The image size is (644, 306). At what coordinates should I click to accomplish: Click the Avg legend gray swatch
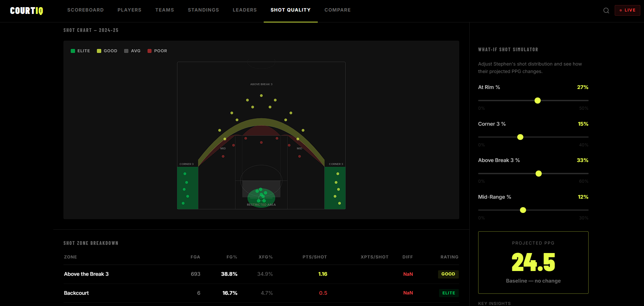coord(126,51)
